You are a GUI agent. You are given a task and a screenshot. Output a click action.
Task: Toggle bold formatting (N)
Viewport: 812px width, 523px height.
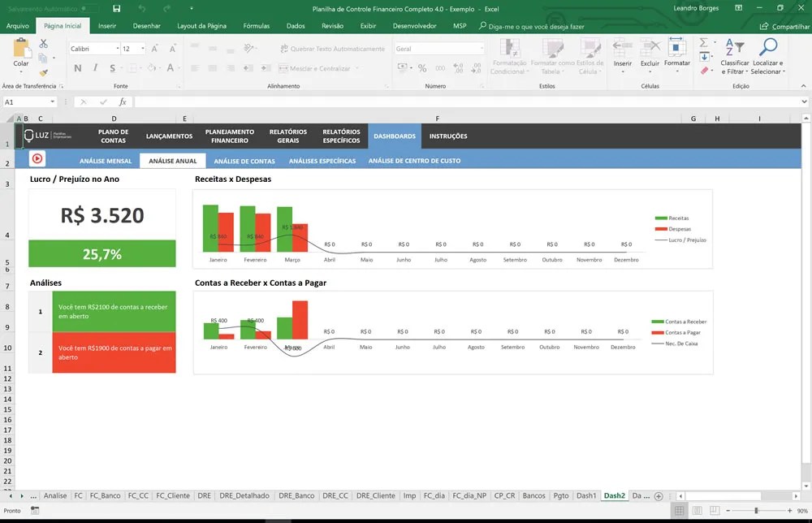point(77,67)
